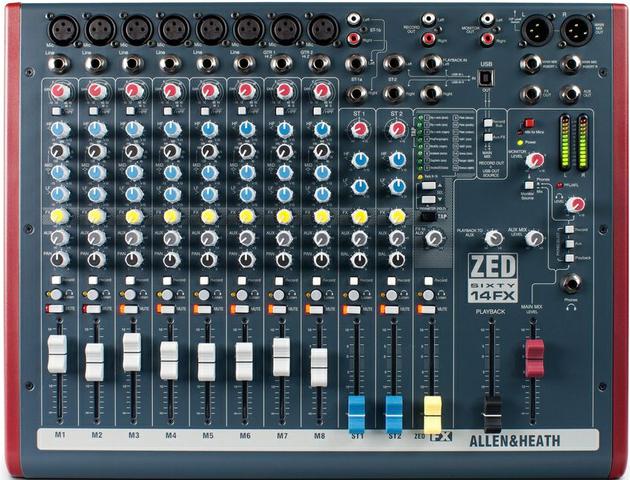
Task: Click the red ST 1 gain knob
Action: pos(359,128)
